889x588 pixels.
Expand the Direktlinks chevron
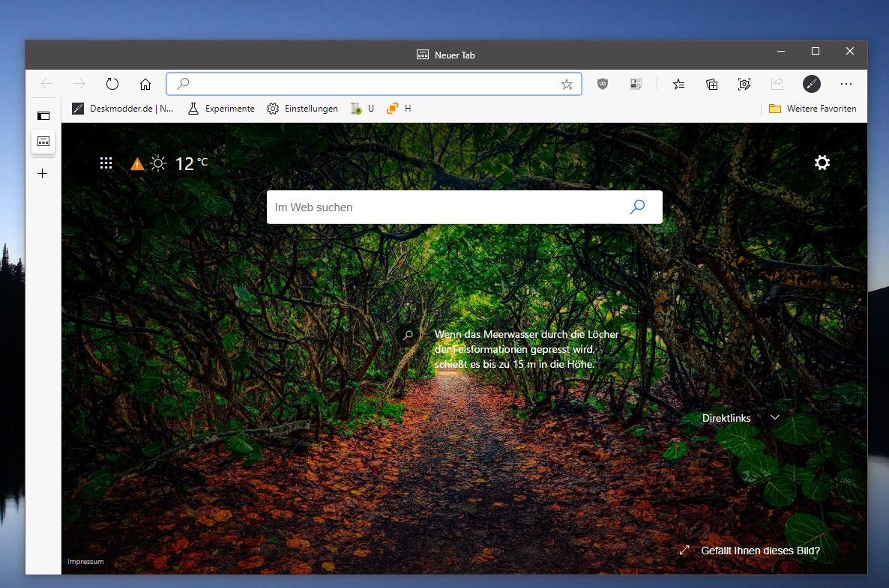(774, 417)
